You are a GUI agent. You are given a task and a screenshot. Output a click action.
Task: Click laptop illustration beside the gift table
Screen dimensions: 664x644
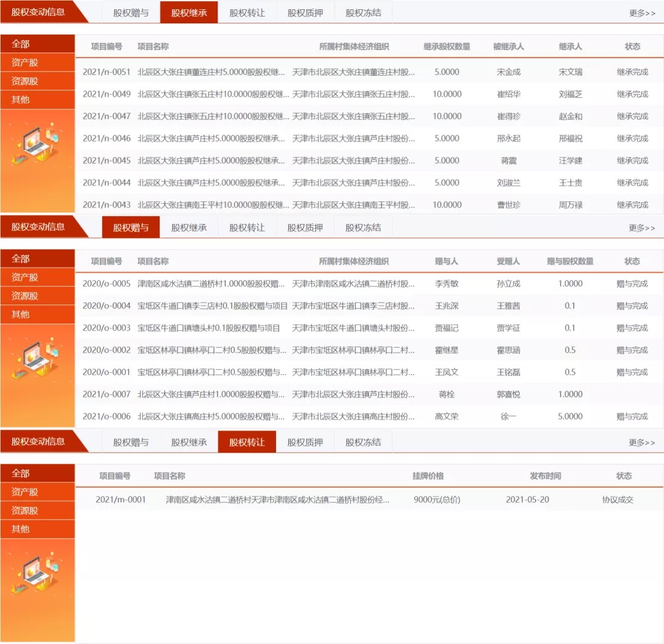click(x=35, y=360)
